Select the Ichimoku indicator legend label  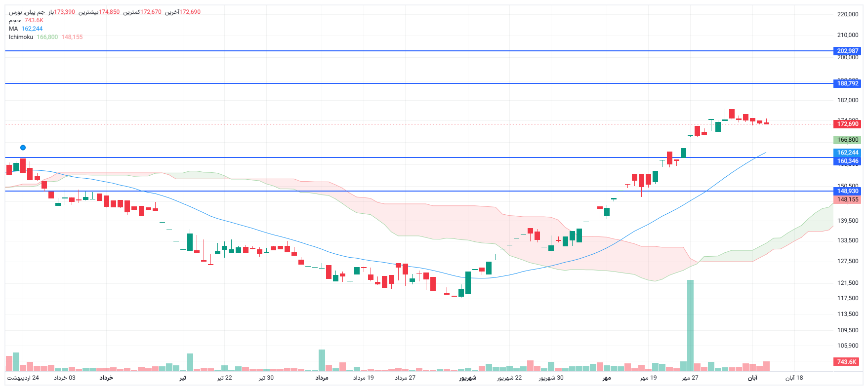21,37
